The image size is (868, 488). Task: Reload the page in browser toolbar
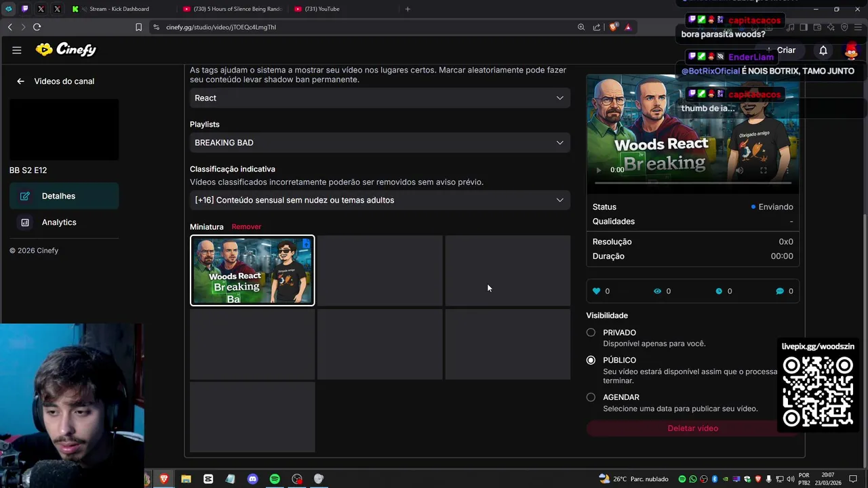tap(37, 27)
